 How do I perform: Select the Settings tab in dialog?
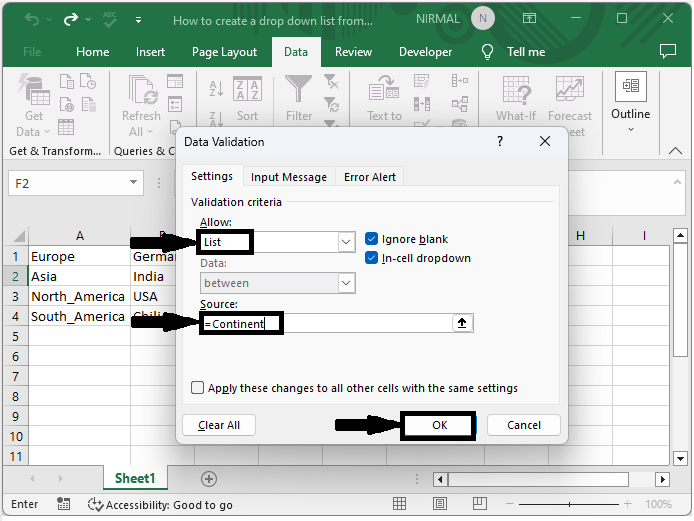click(212, 176)
